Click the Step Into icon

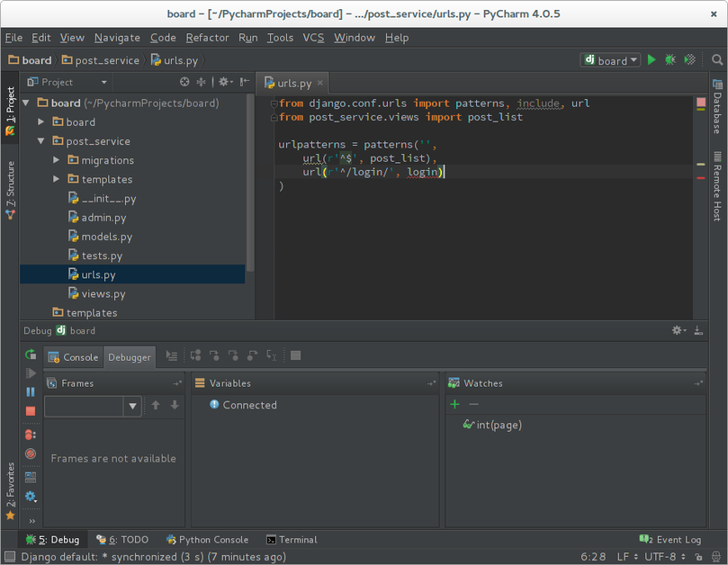214,355
